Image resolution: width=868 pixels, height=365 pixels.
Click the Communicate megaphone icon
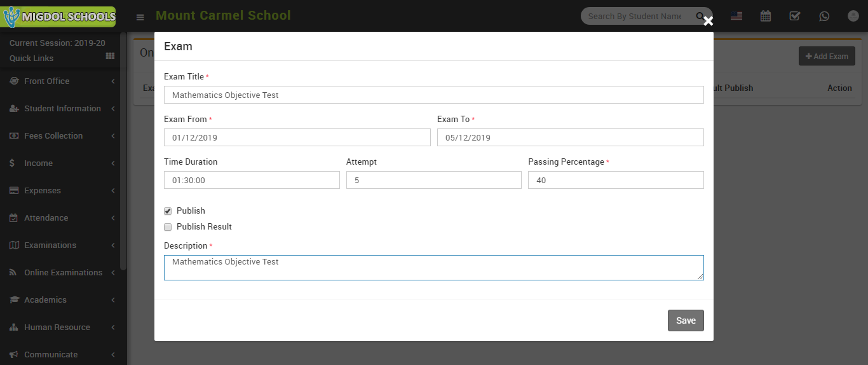point(14,355)
